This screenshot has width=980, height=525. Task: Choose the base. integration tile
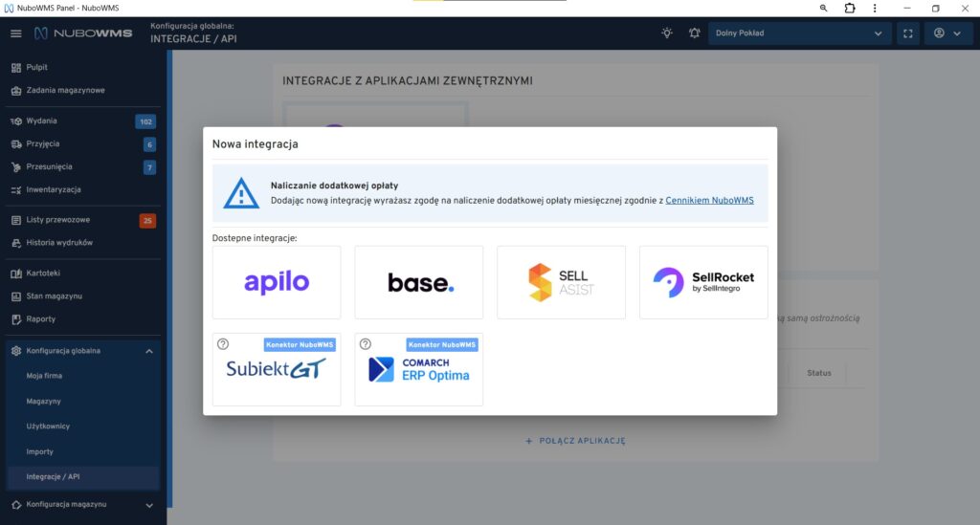pyautogui.click(x=419, y=282)
